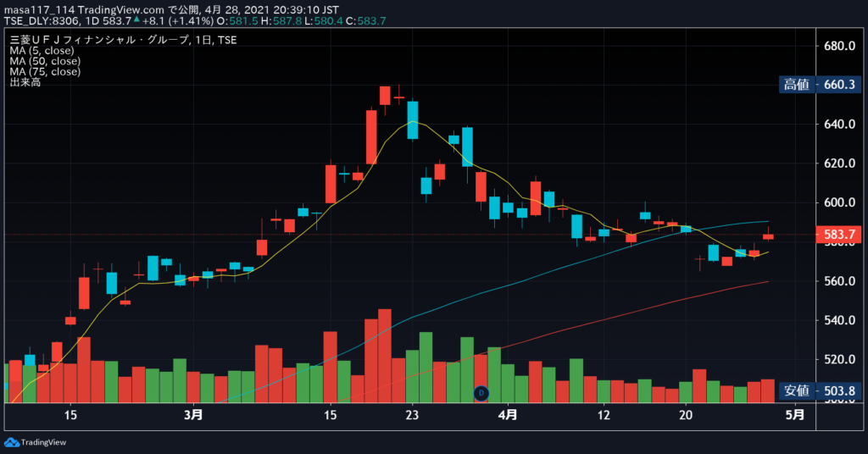Screen dimensions: 868x454
Task: Click the 560.0 price axis value
Action: (x=840, y=281)
